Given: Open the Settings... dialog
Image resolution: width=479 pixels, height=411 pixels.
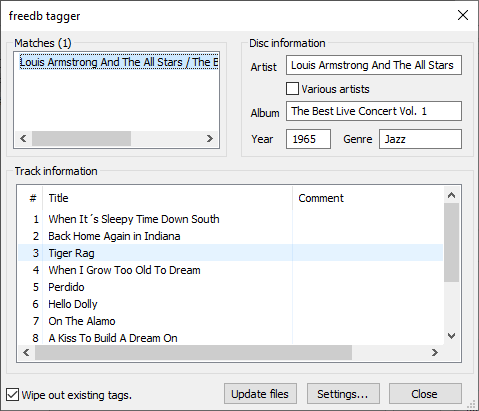Looking at the screenshot, I should click(343, 394).
